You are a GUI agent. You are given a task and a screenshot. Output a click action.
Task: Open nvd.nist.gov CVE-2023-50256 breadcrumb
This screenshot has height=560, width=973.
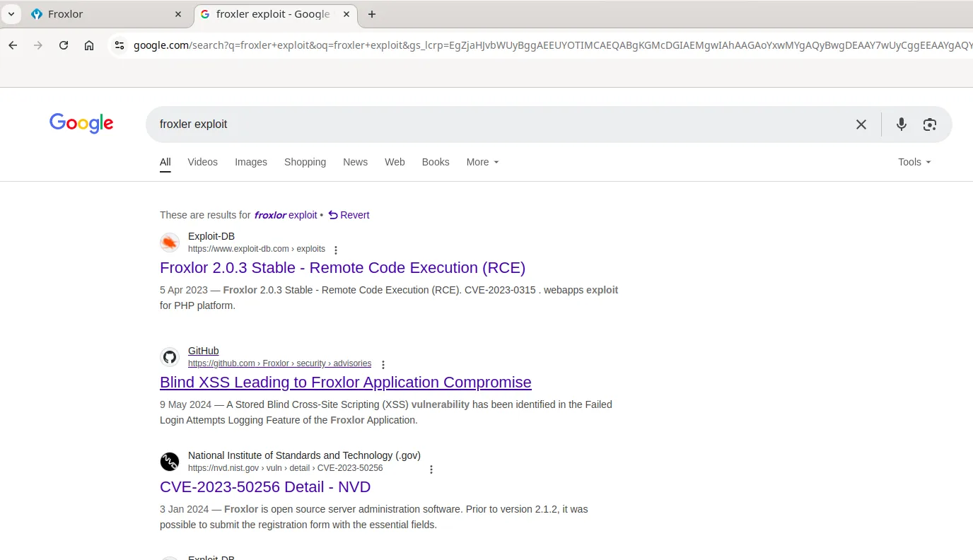[x=286, y=468]
